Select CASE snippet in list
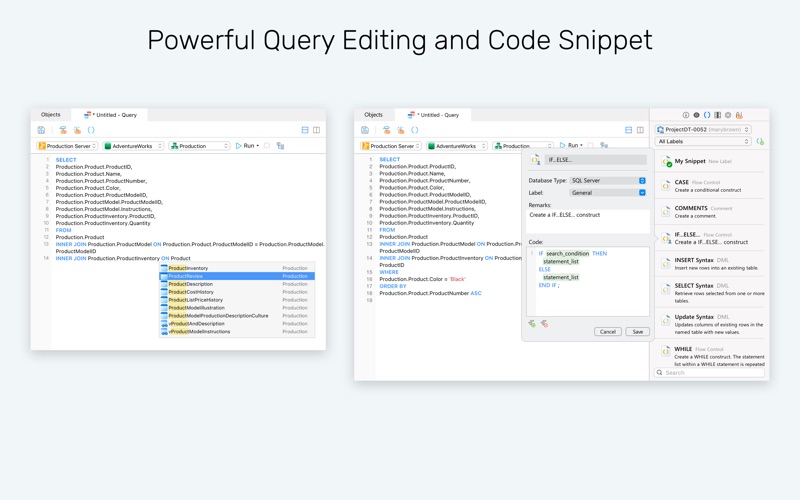Viewport: 800px width, 500px height. 711,186
